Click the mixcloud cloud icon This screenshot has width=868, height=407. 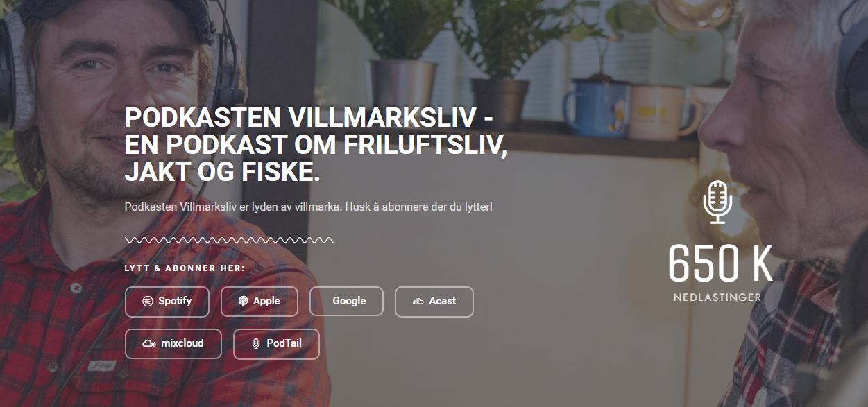(148, 344)
